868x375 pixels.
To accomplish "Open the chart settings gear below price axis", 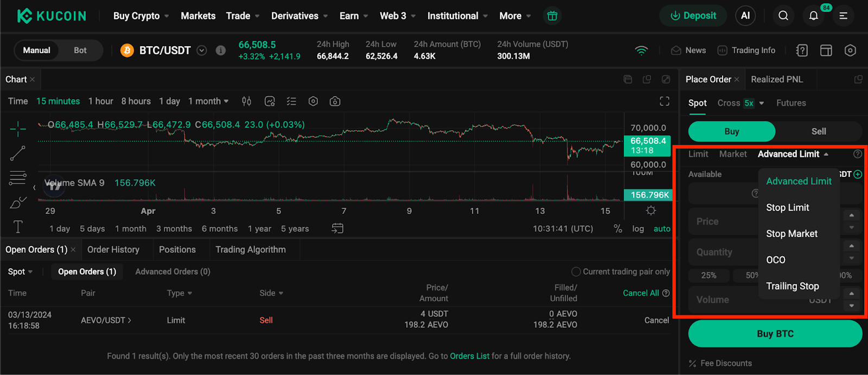I will coord(651,211).
